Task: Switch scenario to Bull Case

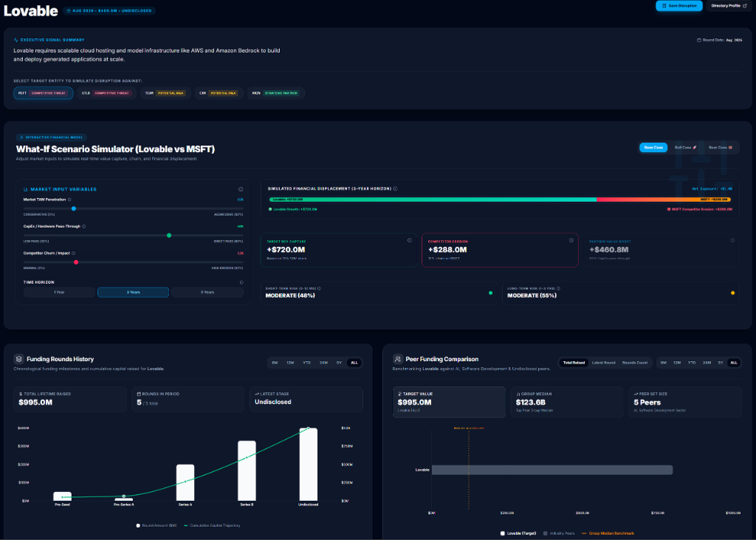Action: click(x=685, y=148)
